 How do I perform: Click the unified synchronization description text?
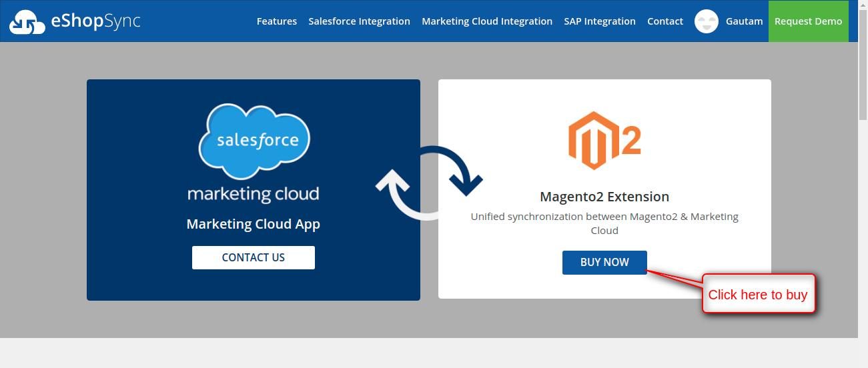(x=604, y=223)
